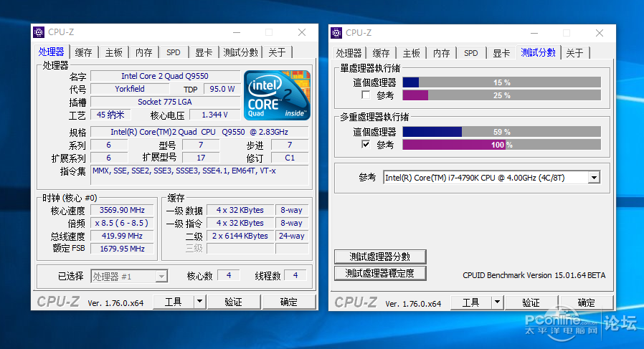Click the revision value C1
The height and width of the screenshot is (349, 644).
pos(290,158)
